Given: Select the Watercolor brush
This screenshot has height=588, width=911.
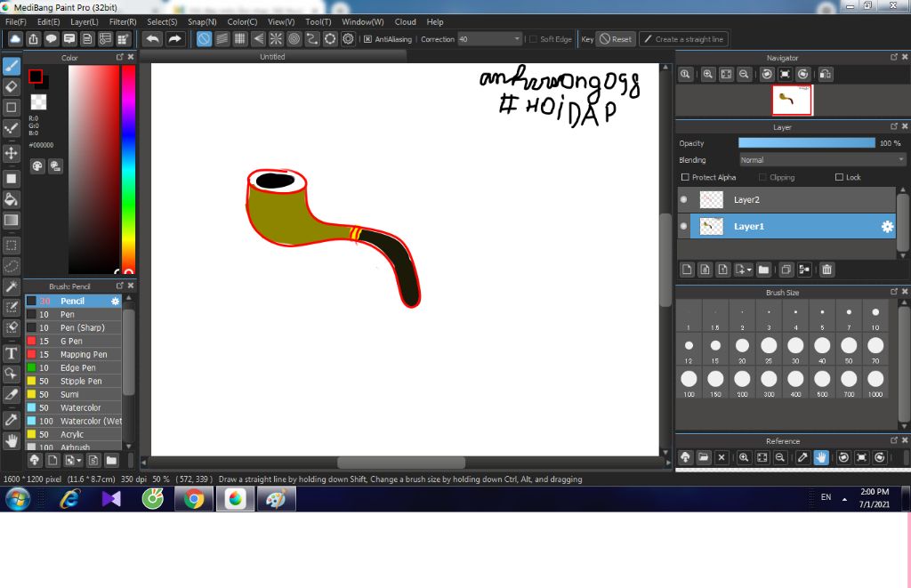Looking at the screenshot, I should tap(74, 408).
